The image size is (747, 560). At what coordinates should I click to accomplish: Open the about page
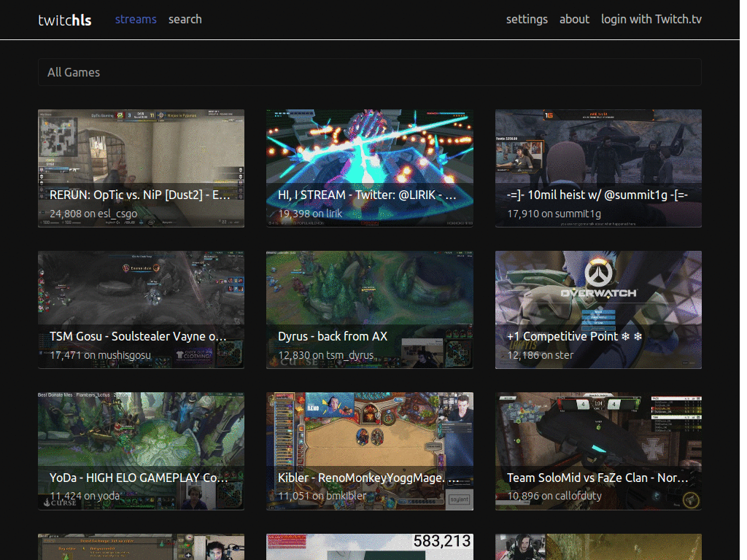[x=574, y=20]
